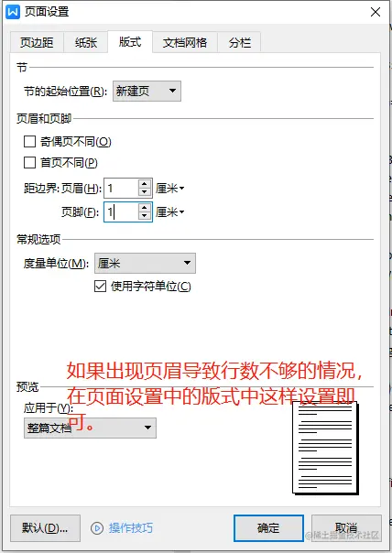Image resolution: width=392 pixels, height=553 pixels.
Task: Enable 奇偶页不同 checkbox
Action: point(29,141)
